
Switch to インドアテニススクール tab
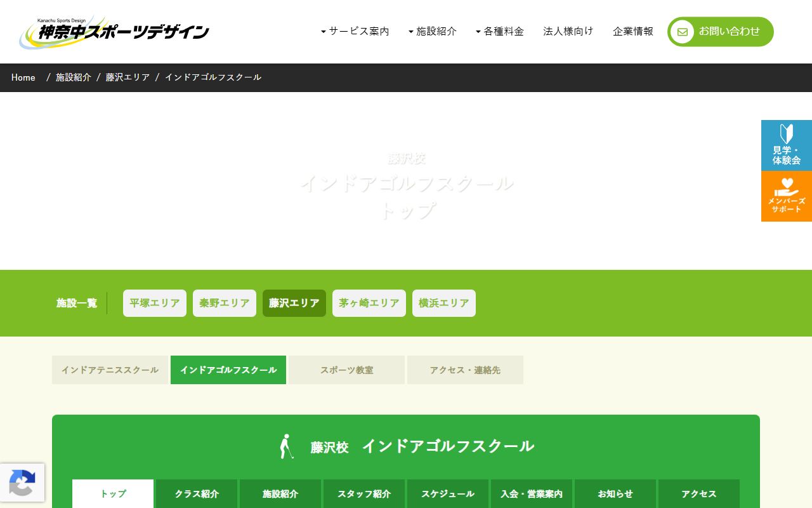tap(110, 370)
